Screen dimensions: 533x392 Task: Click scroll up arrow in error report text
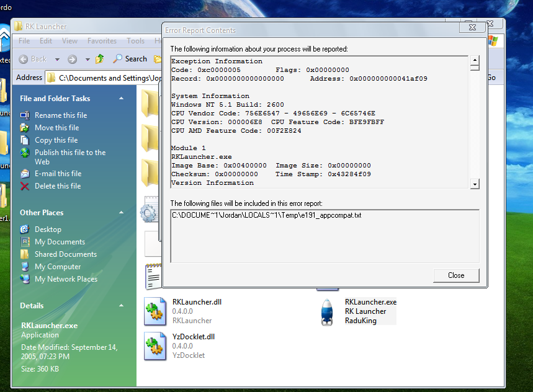[475, 60]
